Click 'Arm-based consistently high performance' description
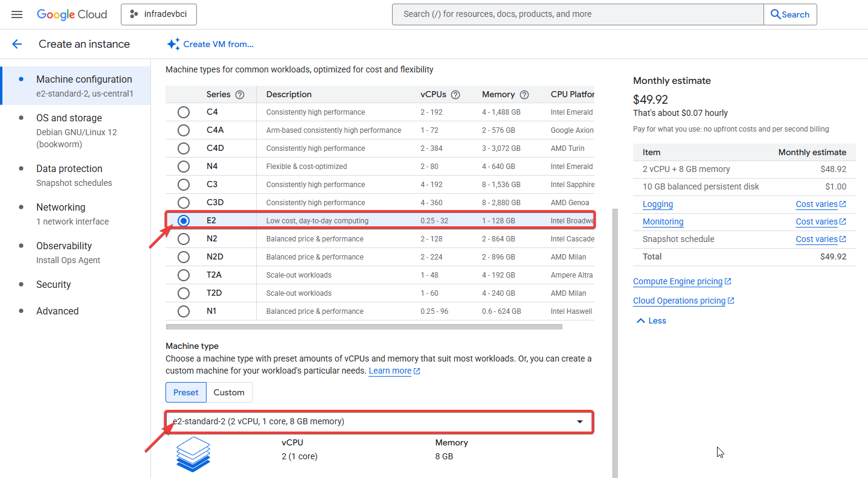The height and width of the screenshot is (478, 868). pos(333,130)
